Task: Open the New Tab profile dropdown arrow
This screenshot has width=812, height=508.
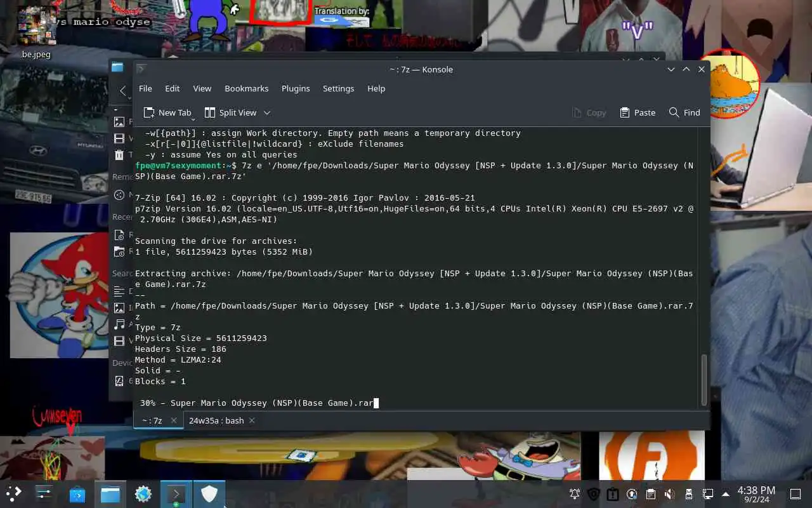Action: click(193, 118)
